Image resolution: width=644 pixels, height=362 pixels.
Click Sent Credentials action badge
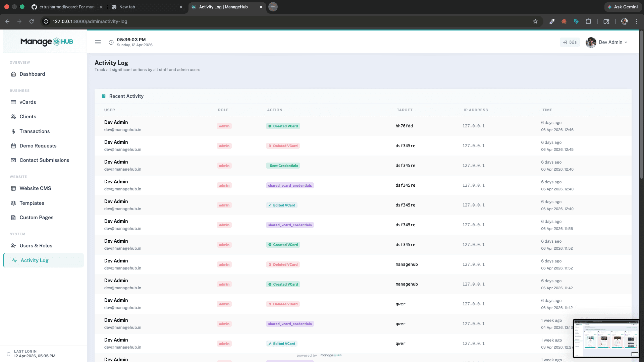pos(283,166)
